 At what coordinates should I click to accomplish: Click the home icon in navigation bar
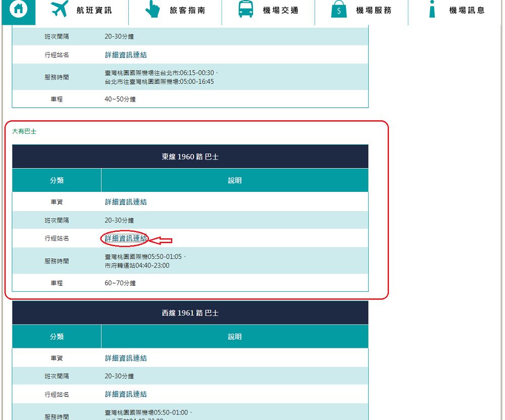(18, 9)
